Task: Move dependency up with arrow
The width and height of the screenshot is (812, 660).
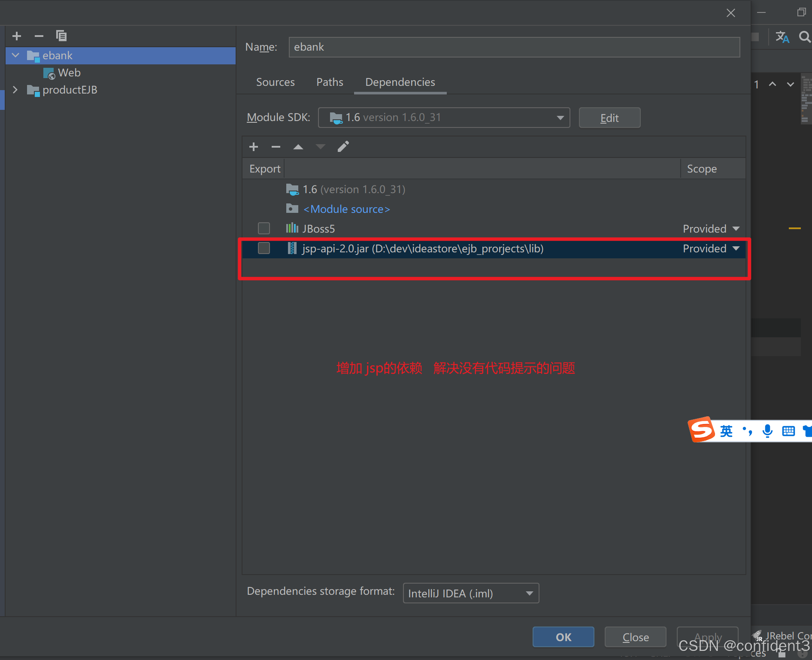Action: (x=298, y=147)
